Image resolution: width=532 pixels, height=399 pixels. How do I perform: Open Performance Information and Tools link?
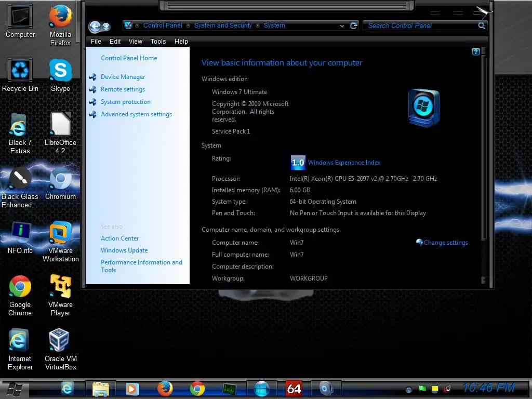[x=141, y=266]
